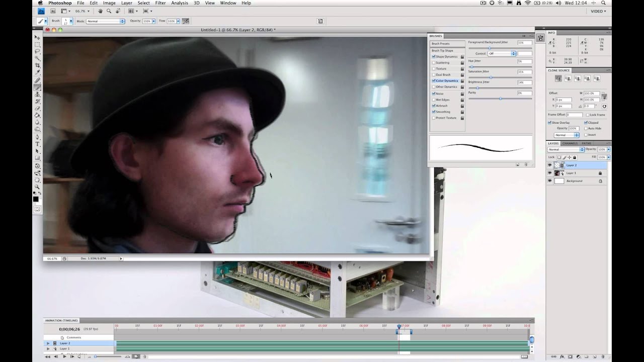Screen dimensions: 644x362
Task: Click delete brush trash icon
Action: (x=526, y=164)
